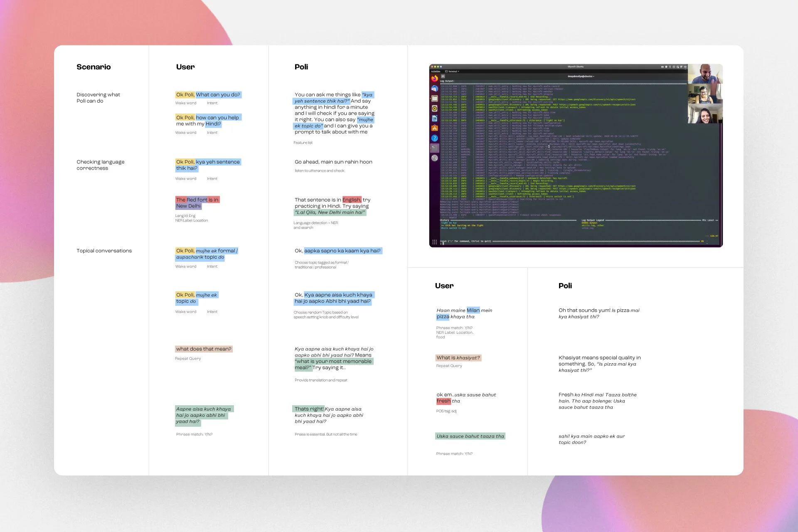Open Thunderbird mail in the dock
The width and height of the screenshot is (798, 532).
(x=434, y=89)
